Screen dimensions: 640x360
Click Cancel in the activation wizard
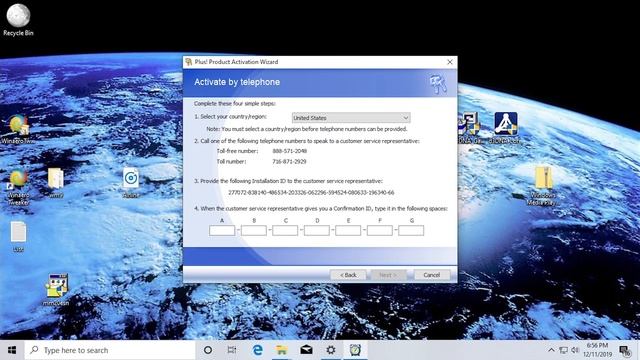click(x=432, y=275)
